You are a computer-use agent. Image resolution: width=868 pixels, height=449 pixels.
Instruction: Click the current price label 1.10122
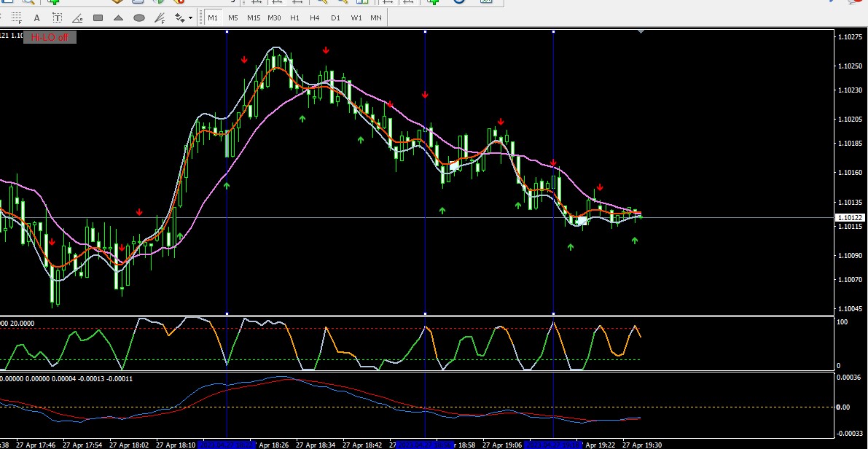pos(850,218)
